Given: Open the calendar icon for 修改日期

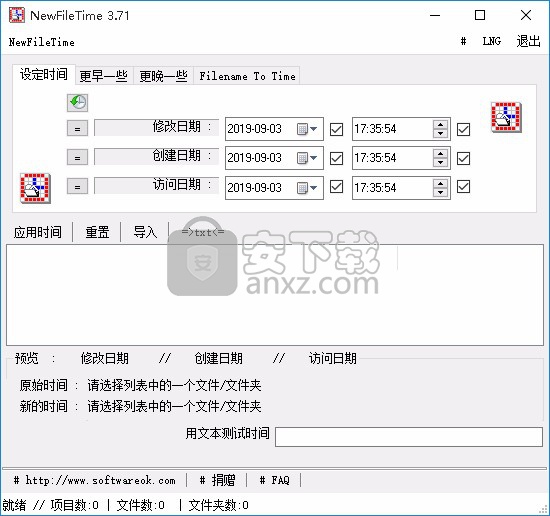Looking at the screenshot, I should [302, 129].
